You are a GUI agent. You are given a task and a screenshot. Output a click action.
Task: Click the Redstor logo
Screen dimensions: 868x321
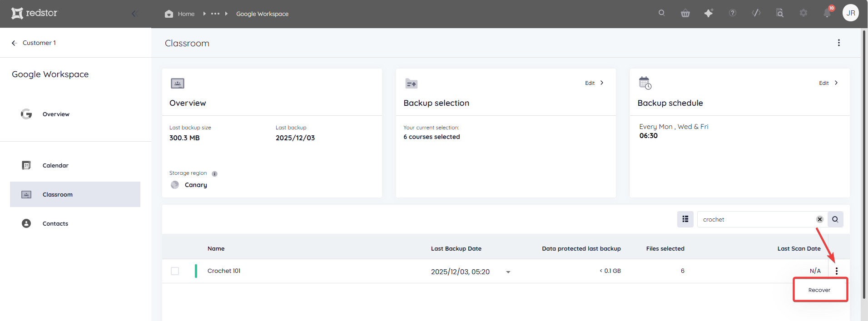(35, 13)
